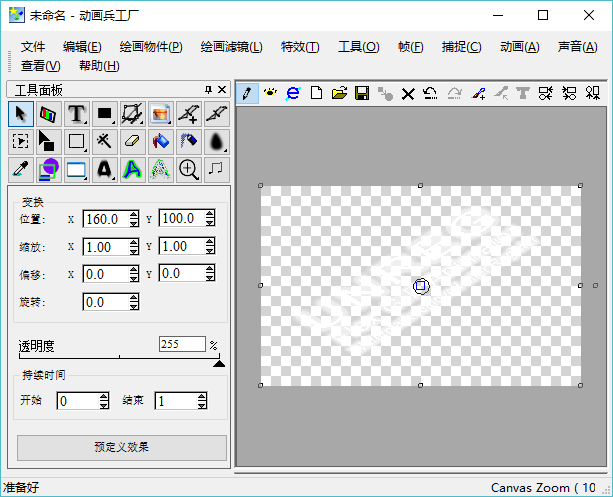Image resolution: width=613 pixels, height=497 pixels.
Task: Click the position Y field showing 100.0
Action: tap(182, 218)
